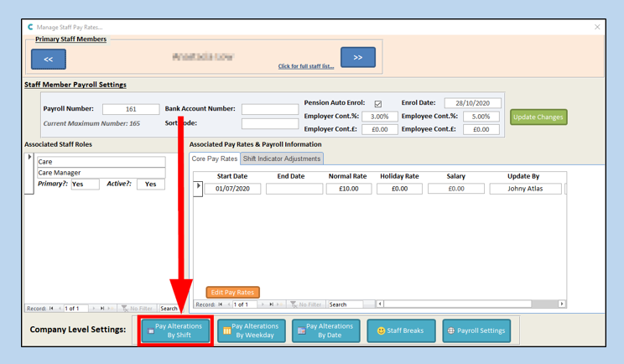
Task: Open the Staff Breaks settings
Action: 400,330
